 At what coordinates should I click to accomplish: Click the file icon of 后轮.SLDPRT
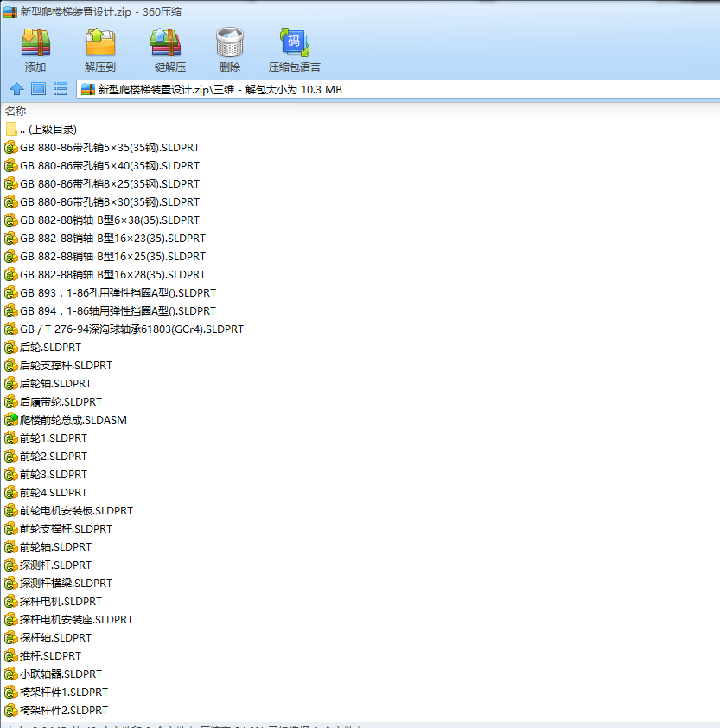(10, 348)
